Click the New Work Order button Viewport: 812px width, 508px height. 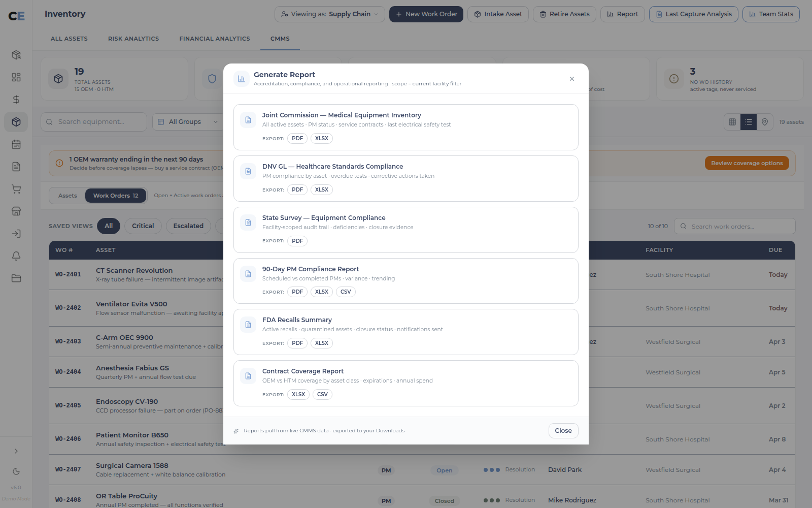click(x=426, y=14)
